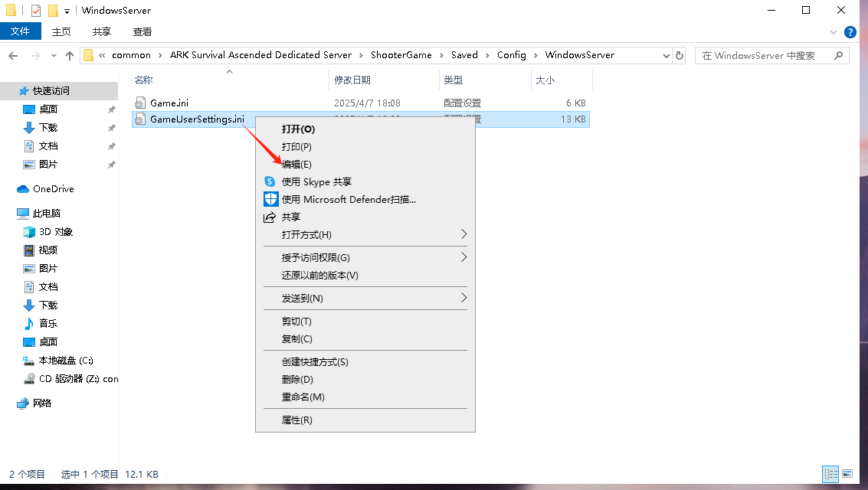Open 3D 对象 folder in sidebar

click(55, 232)
